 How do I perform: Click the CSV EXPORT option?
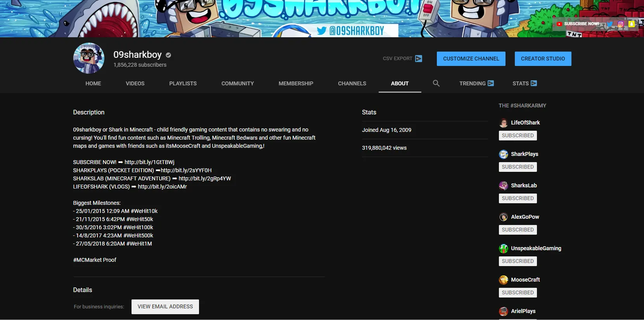(x=402, y=59)
